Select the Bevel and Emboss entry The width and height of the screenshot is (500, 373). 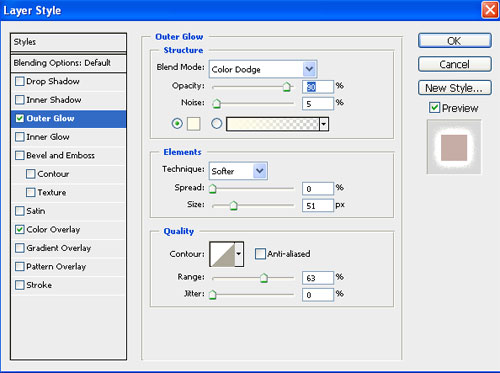click(68, 155)
